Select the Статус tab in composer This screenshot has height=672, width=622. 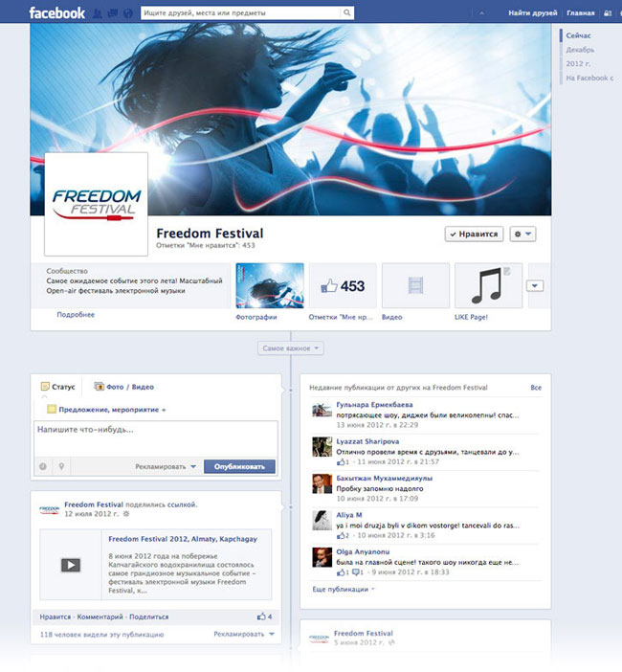pyautogui.click(x=57, y=387)
